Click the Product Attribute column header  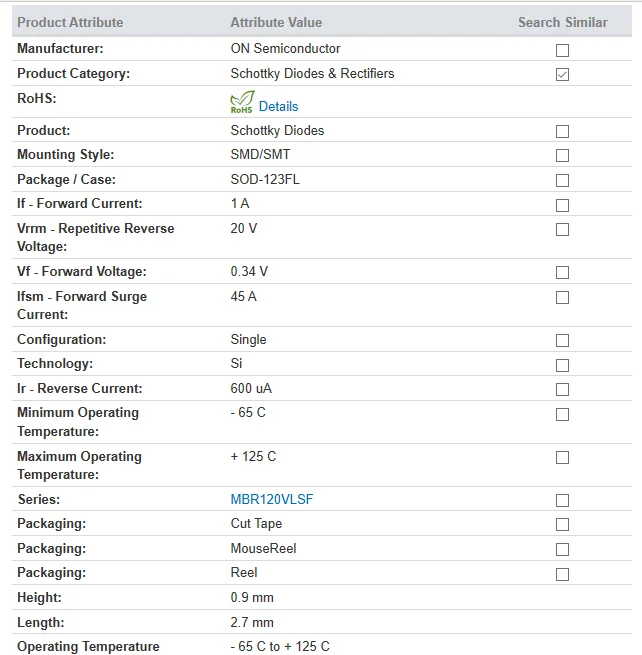point(70,22)
